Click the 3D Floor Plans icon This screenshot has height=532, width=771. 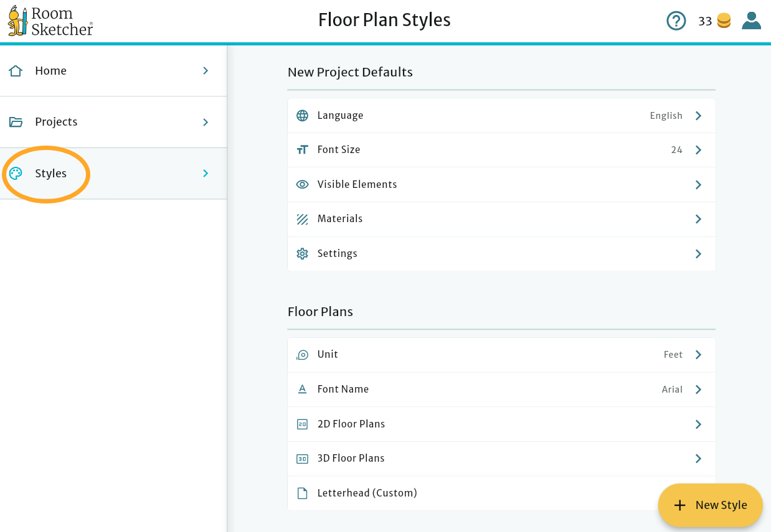click(303, 458)
